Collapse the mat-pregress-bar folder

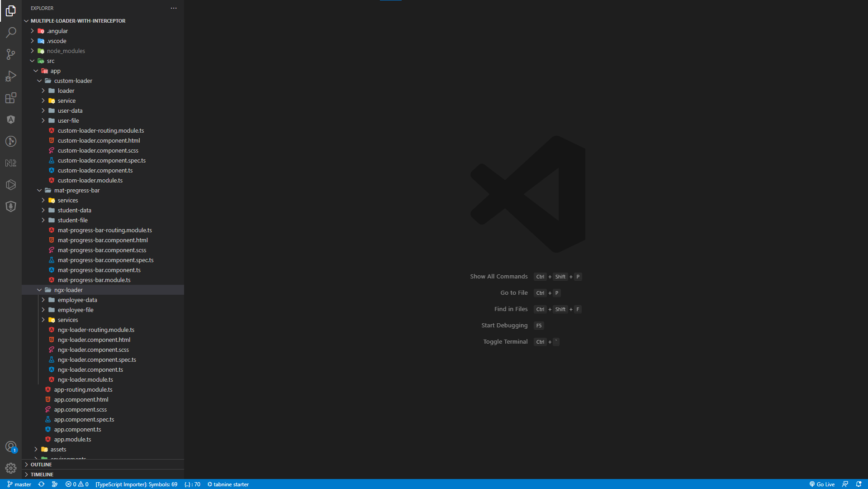pos(103,190)
